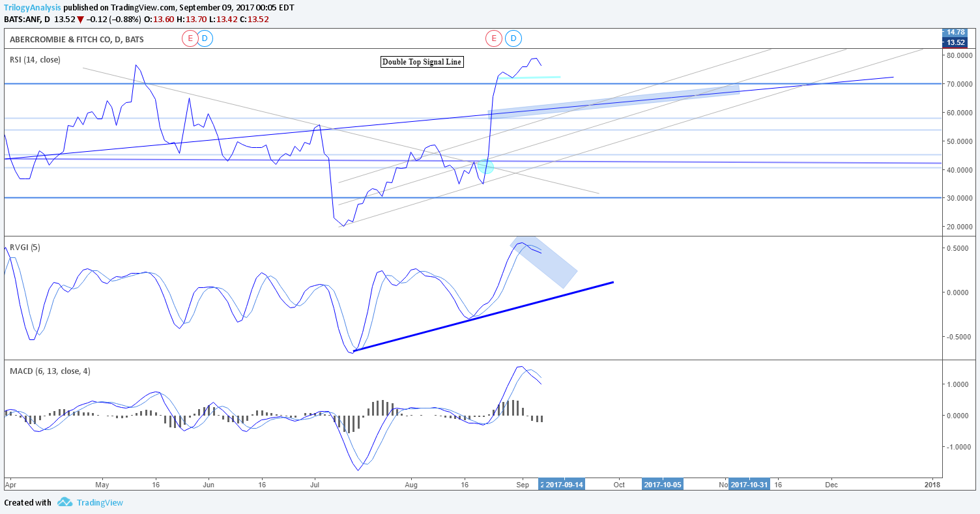The image size is (980, 514).
Task: Select the shaded blue channel box in the RVGI pane
Action: [543, 262]
